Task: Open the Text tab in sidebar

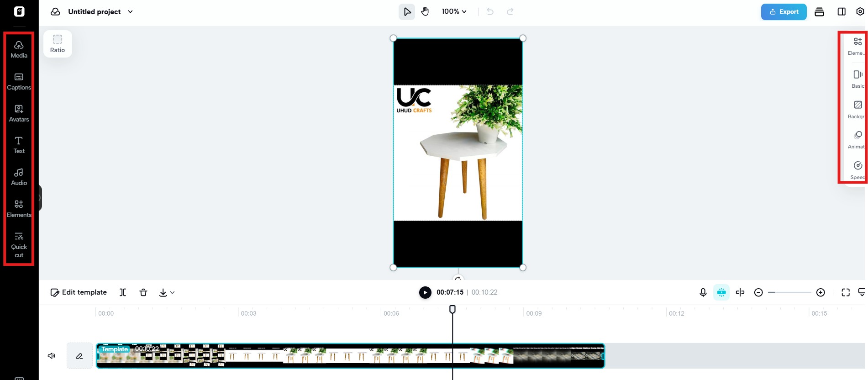Action: (x=19, y=145)
